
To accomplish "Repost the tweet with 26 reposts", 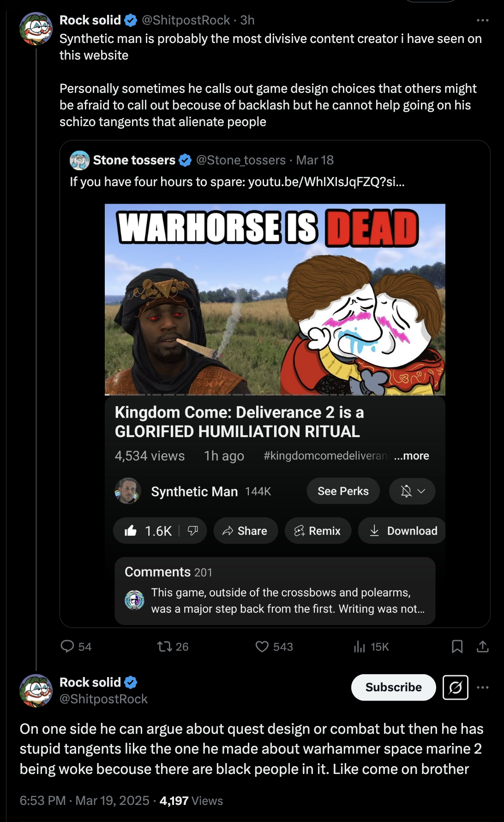I will coord(164,646).
